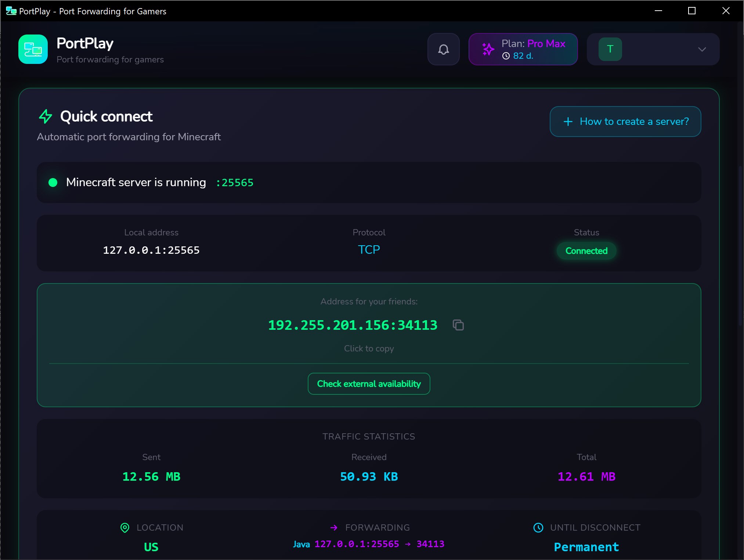Click the 82 d. remaining days text
This screenshot has height=560, width=744.
coord(523,56)
